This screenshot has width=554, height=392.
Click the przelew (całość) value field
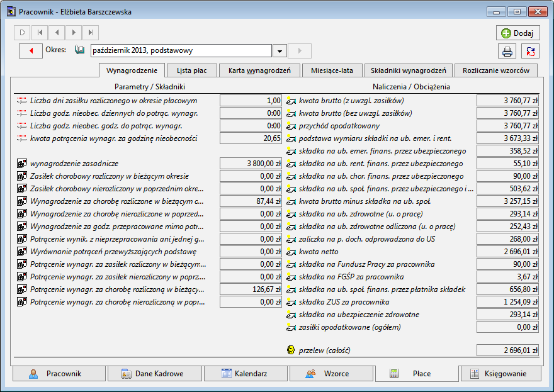[x=507, y=350]
